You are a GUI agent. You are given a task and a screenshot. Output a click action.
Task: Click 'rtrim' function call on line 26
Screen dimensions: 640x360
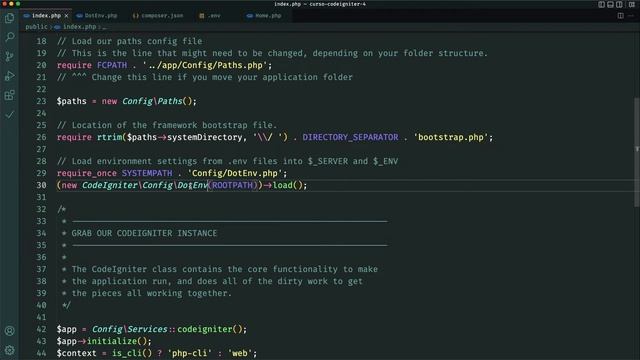109,137
